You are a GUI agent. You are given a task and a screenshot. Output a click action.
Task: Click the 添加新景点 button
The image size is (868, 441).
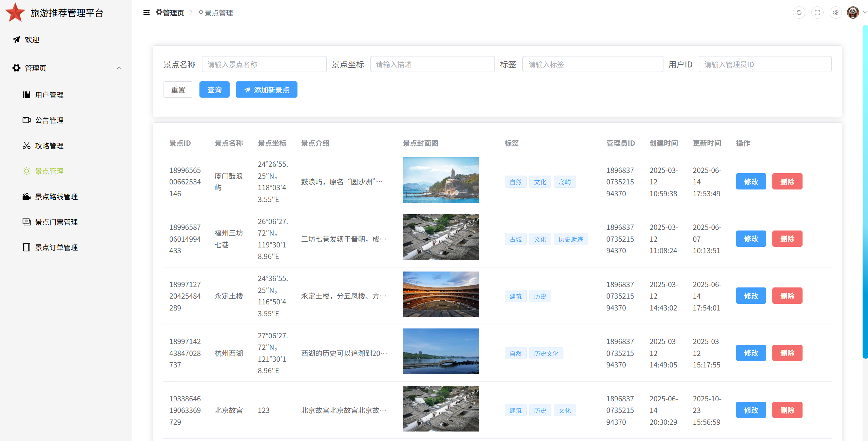point(266,90)
